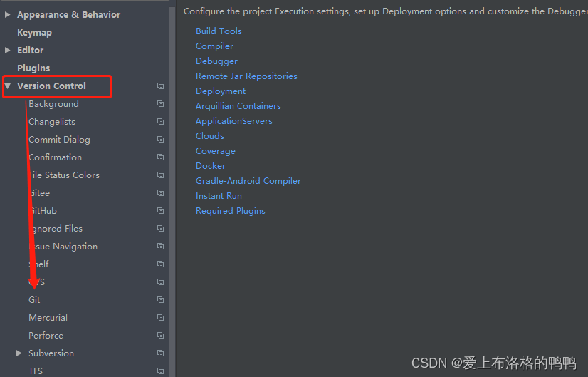Screen dimensions: 588x377
Task: Open Arquillian Containers link
Action: [238, 106]
